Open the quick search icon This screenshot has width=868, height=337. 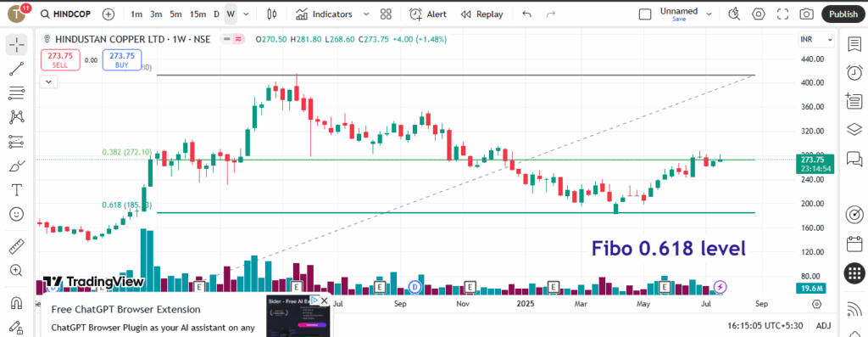734,14
